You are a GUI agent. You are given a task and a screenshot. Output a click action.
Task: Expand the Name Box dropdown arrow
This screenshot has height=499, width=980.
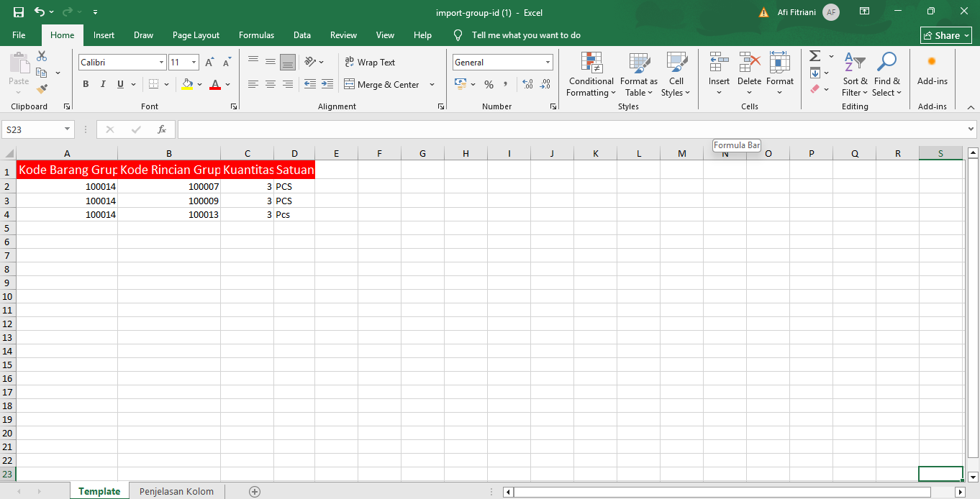(68, 130)
